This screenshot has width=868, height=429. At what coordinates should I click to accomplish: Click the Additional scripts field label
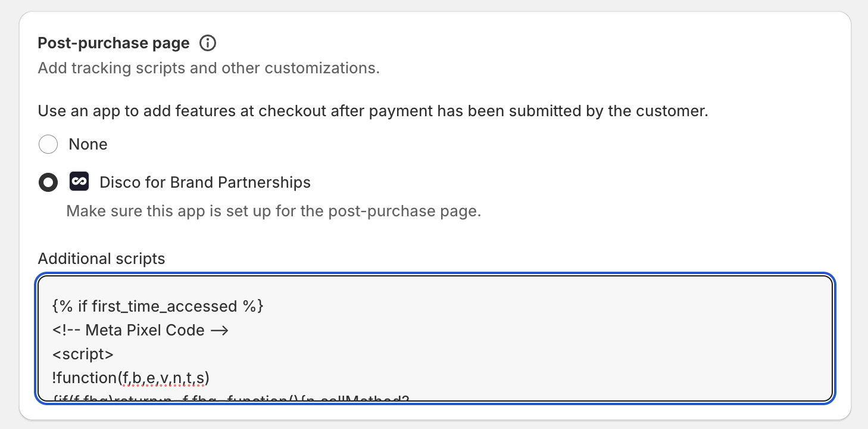[101, 258]
